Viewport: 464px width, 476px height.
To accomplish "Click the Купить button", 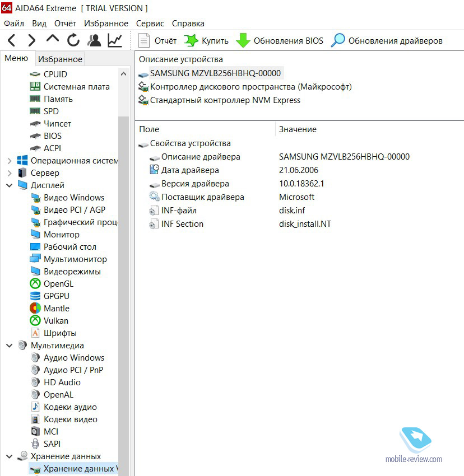I will click(207, 40).
